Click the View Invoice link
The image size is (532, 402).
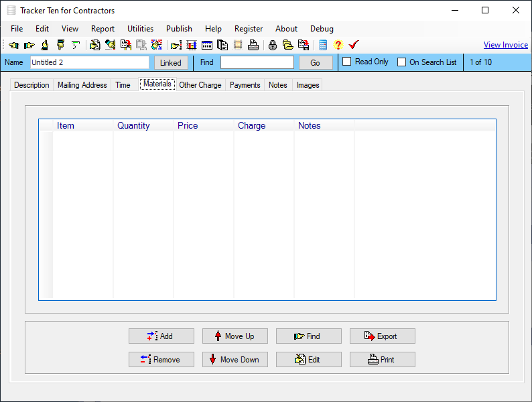pyautogui.click(x=506, y=45)
